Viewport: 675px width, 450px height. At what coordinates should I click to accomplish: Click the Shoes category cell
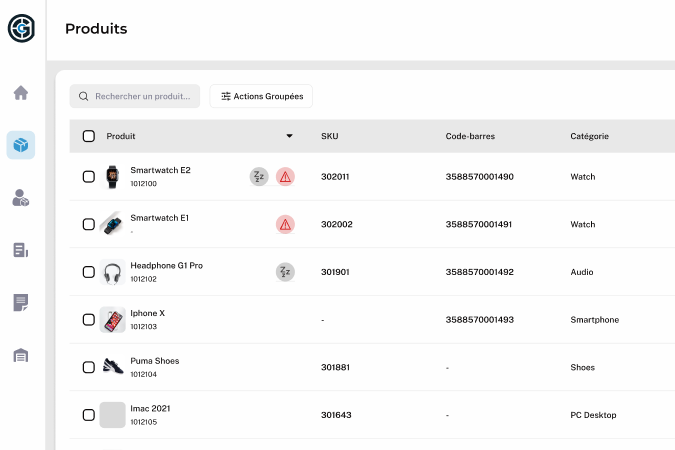click(582, 367)
